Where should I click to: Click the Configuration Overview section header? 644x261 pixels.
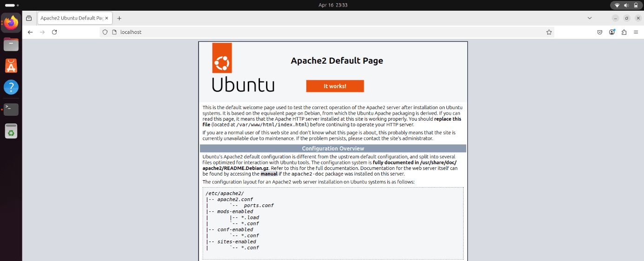[333, 149]
